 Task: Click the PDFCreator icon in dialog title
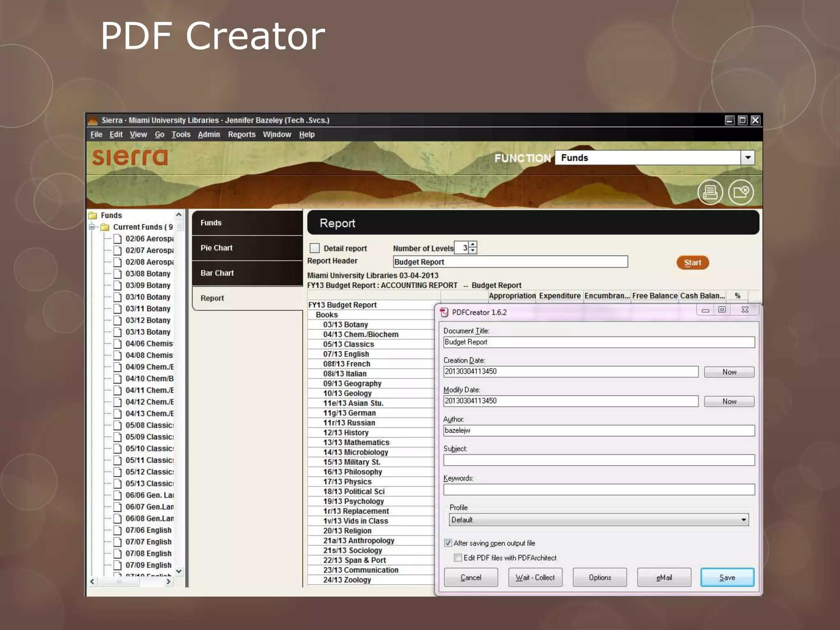tap(444, 313)
